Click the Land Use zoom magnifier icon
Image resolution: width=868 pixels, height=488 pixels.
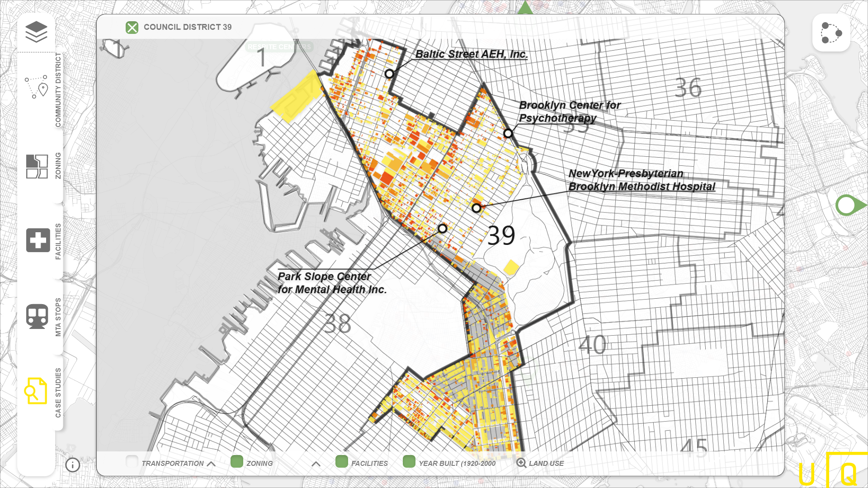(x=521, y=463)
